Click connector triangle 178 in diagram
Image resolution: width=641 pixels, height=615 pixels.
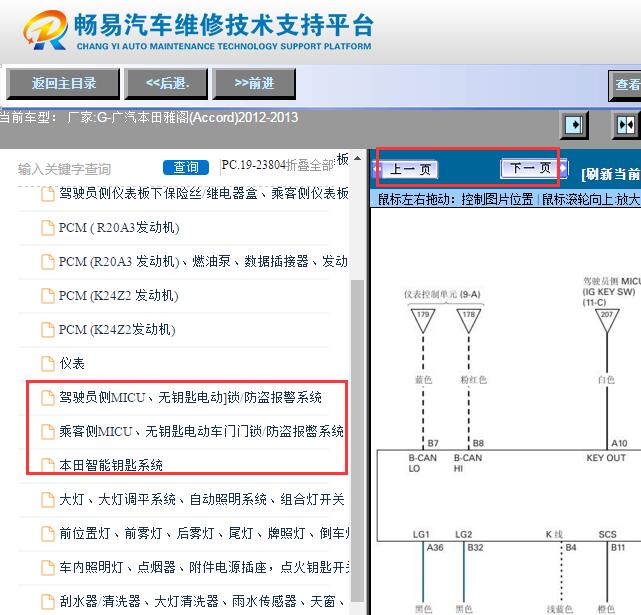(468, 321)
